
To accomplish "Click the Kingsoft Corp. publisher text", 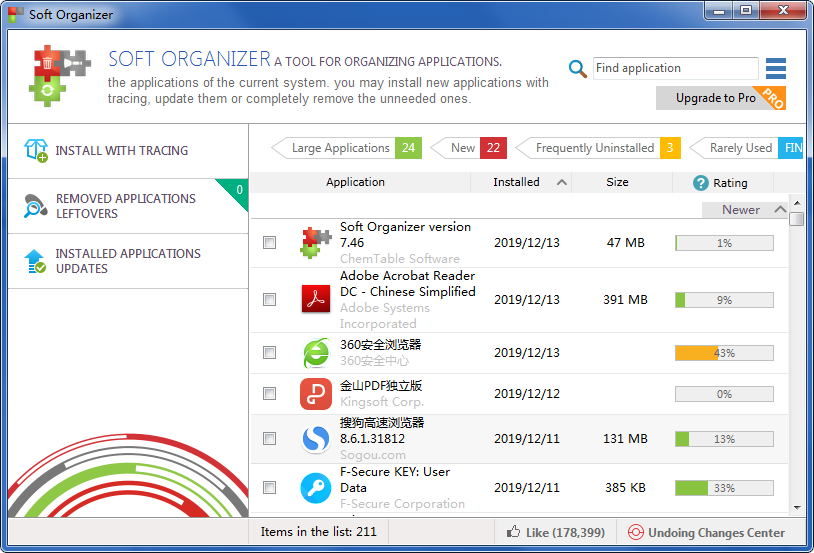I will point(382,402).
